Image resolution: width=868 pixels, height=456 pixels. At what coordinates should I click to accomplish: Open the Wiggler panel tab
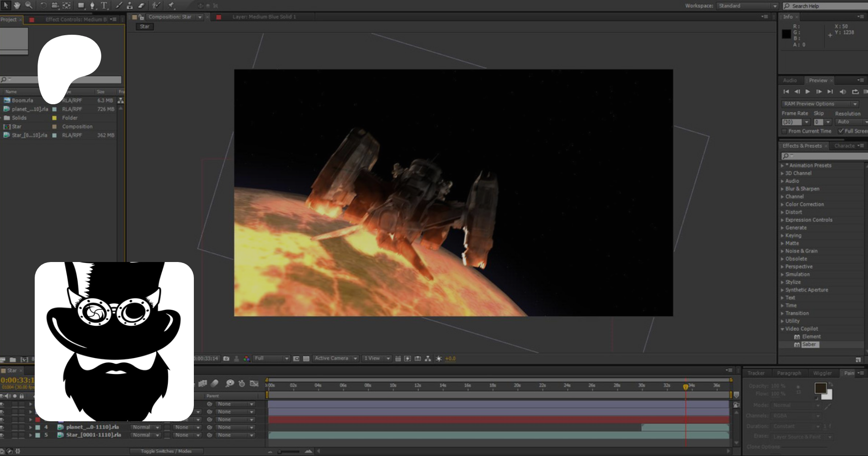pyautogui.click(x=822, y=373)
